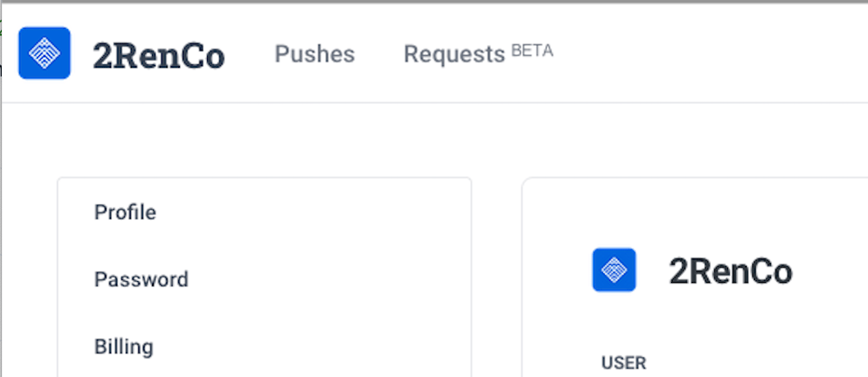868x377 pixels.
Task: Click the 2RenCo name in profile card
Action: pos(731,271)
